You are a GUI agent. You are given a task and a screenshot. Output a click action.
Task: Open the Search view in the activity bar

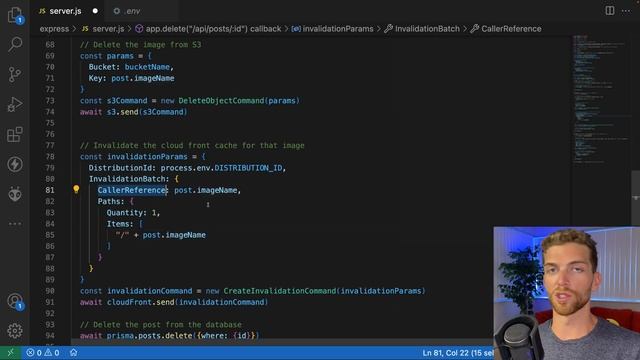point(15,44)
